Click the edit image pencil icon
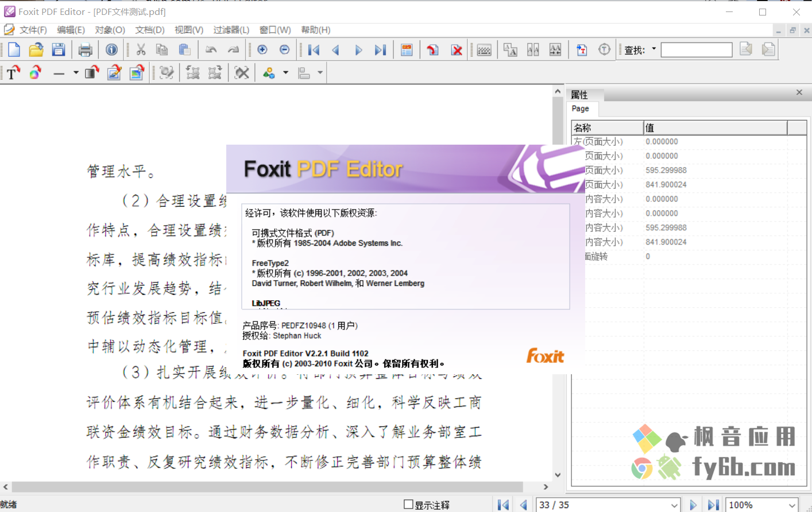 pyautogui.click(x=114, y=73)
